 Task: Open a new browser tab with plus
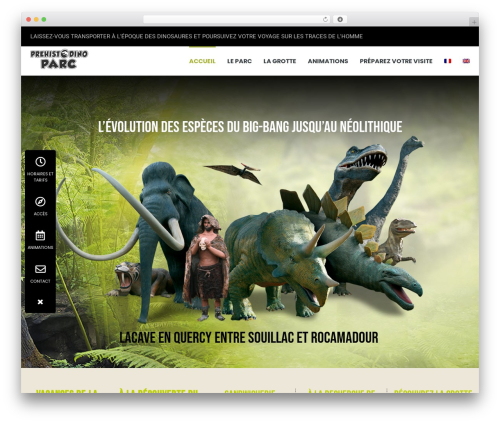(x=474, y=22)
